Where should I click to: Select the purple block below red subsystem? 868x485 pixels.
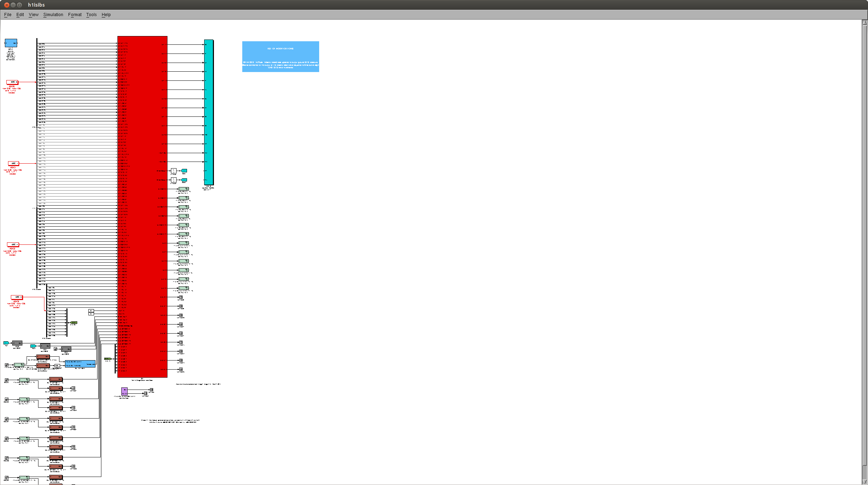click(x=124, y=391)
